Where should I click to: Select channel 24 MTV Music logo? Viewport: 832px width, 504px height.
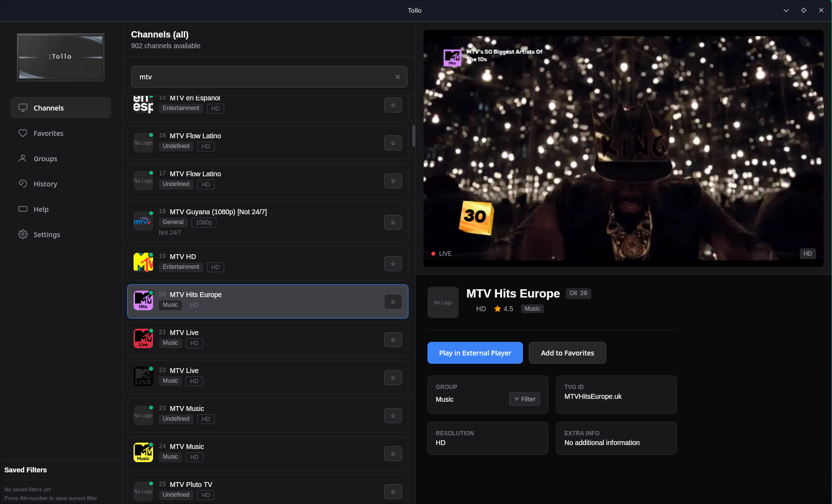pos(143,452)
